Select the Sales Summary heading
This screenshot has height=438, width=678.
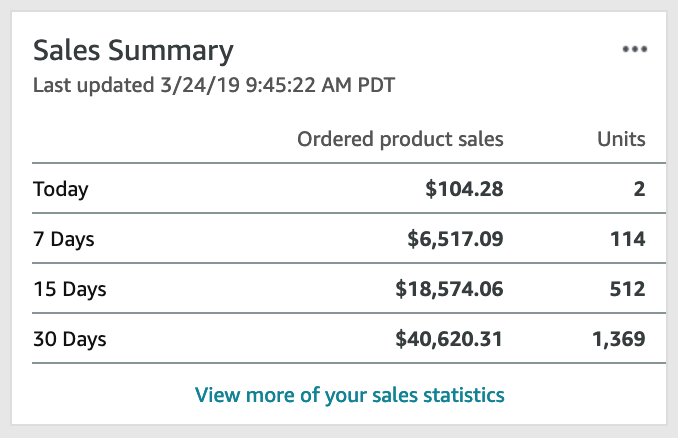point(133,51)
